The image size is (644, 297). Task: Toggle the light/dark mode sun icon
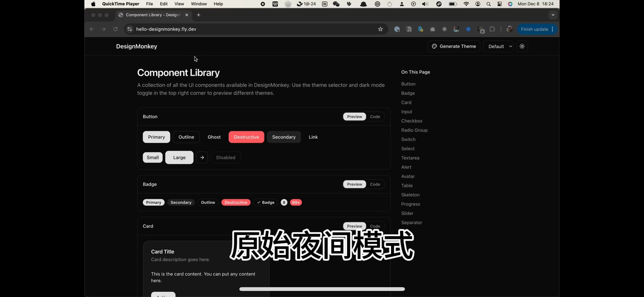[522, 46]
